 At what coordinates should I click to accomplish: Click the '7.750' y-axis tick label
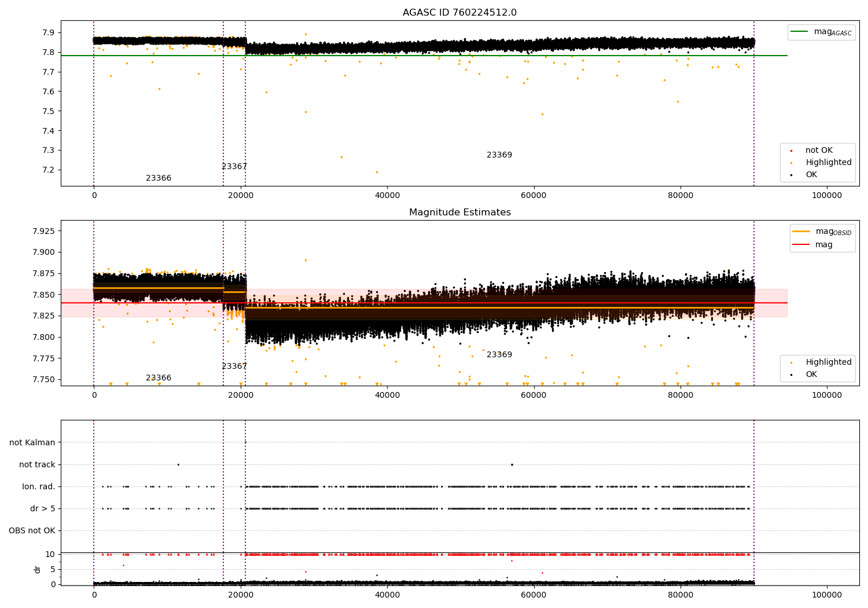point(44,380)
